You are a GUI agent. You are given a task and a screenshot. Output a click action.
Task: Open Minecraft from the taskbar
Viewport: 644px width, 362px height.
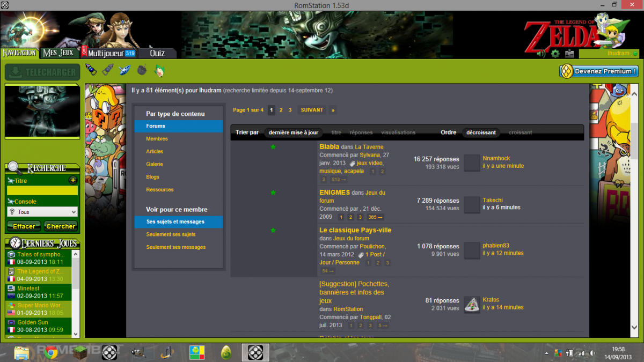[80, 352]
